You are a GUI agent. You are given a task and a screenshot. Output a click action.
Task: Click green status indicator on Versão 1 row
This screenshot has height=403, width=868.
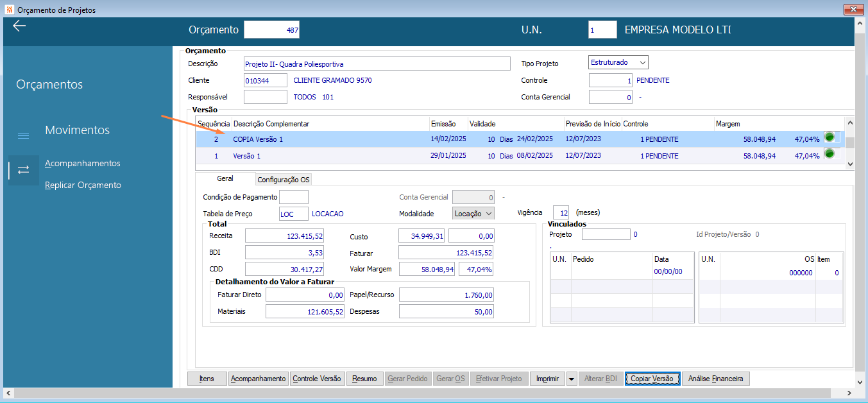coord(830,153)
